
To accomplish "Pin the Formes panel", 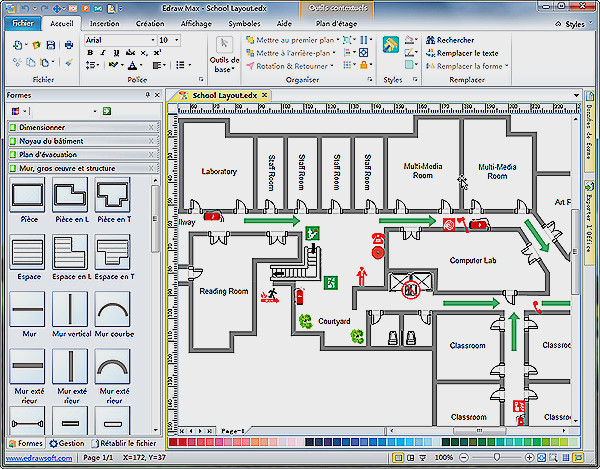I will [x=148, y=95].
